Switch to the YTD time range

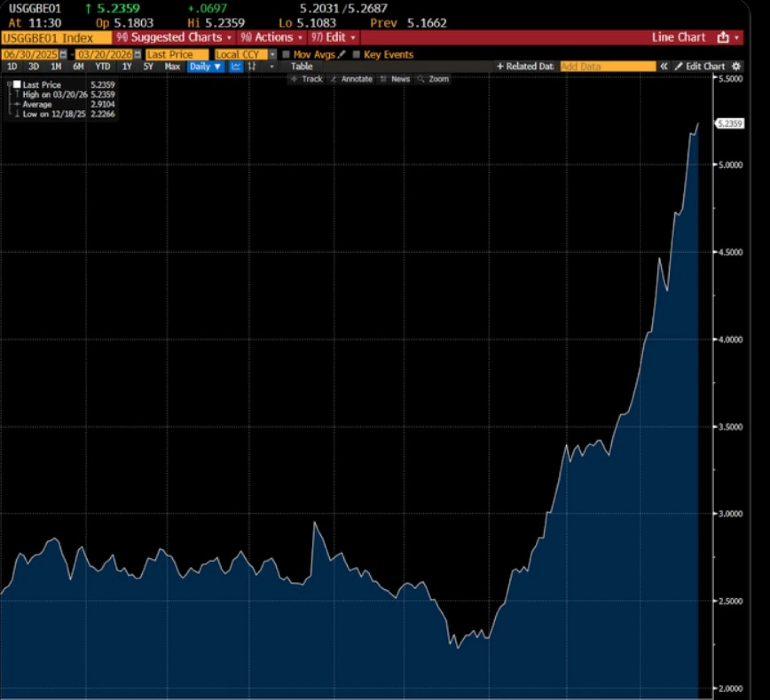103,67
